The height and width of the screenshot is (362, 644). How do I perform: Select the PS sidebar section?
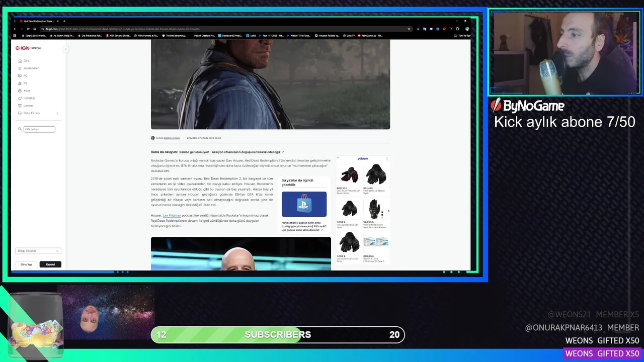(23, 83)
